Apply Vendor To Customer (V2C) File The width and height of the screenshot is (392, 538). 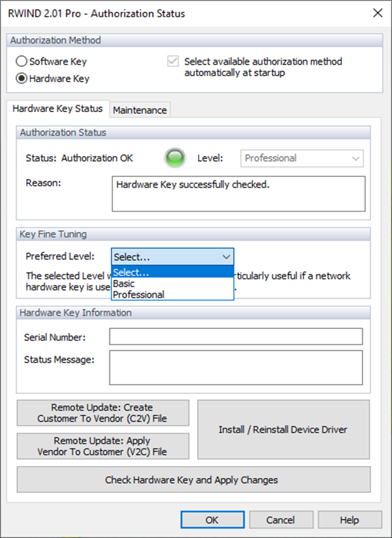coord(103,446)
